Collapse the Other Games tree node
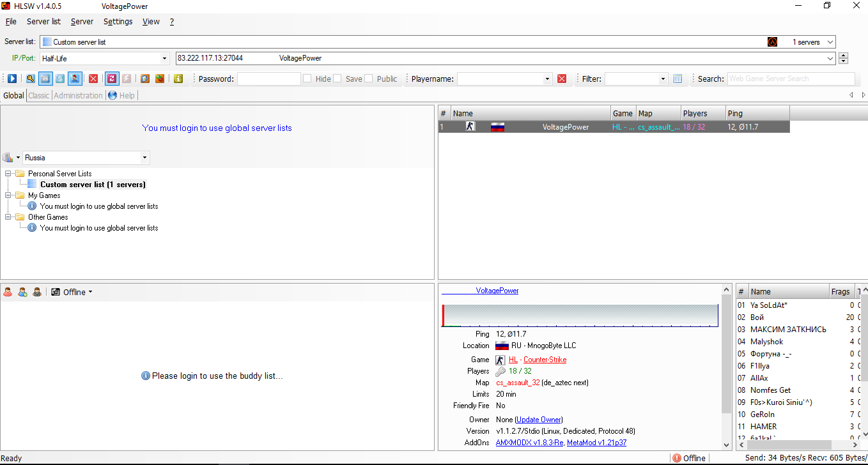Viewport: 868px width, 465px height. tap(8, 217)
